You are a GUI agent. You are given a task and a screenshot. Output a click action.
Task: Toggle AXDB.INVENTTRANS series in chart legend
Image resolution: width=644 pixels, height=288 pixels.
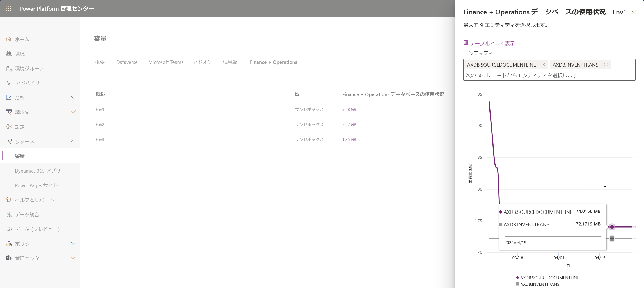pos(537,284)
